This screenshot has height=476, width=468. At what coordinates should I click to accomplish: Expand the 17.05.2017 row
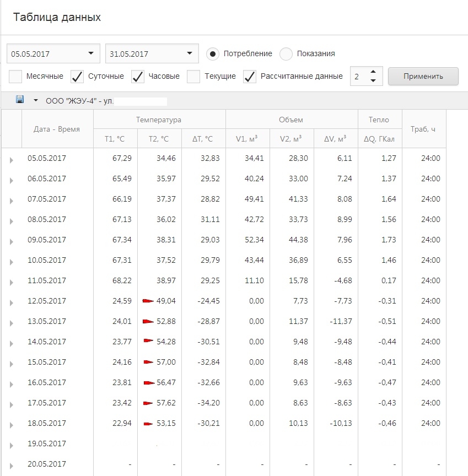pyautogui.click(x=11, y=404)
